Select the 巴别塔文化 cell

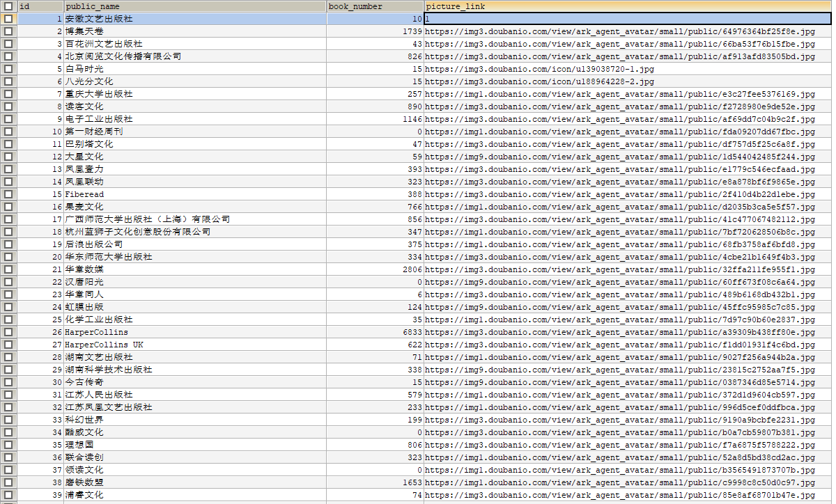pos(195,144)
